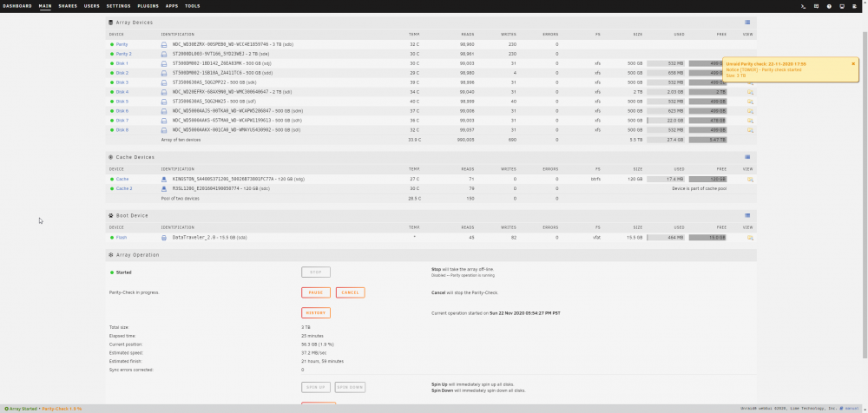Open the manual link in footer
Viewport: 868px width, 413px height.
tap(851, 409)
